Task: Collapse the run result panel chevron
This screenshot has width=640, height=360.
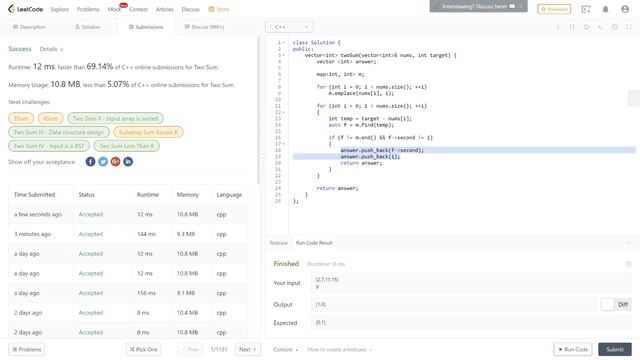Action: pos(629,243)
